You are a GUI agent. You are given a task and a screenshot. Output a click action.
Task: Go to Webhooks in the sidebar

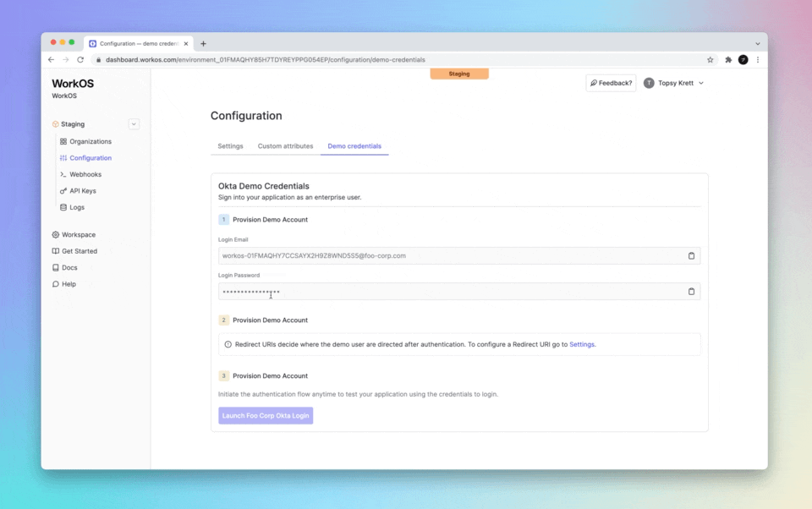coord(81,174)
